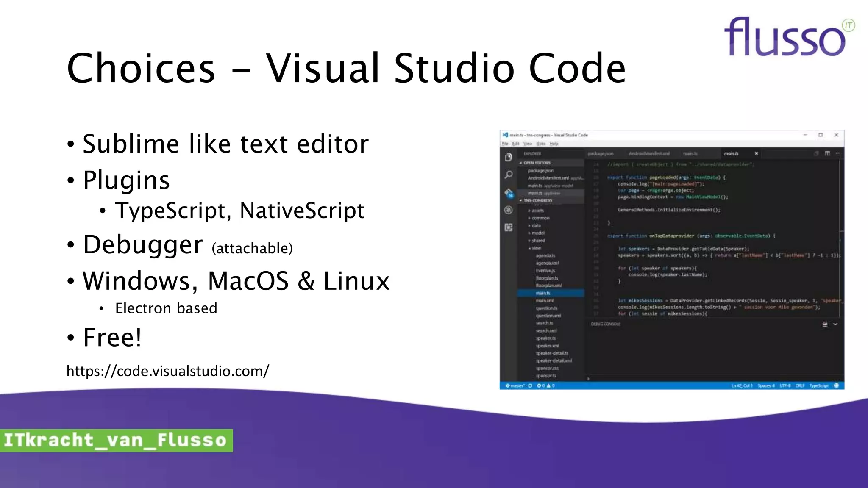
Task: Collapse the view folder
Action: (534, 248)
